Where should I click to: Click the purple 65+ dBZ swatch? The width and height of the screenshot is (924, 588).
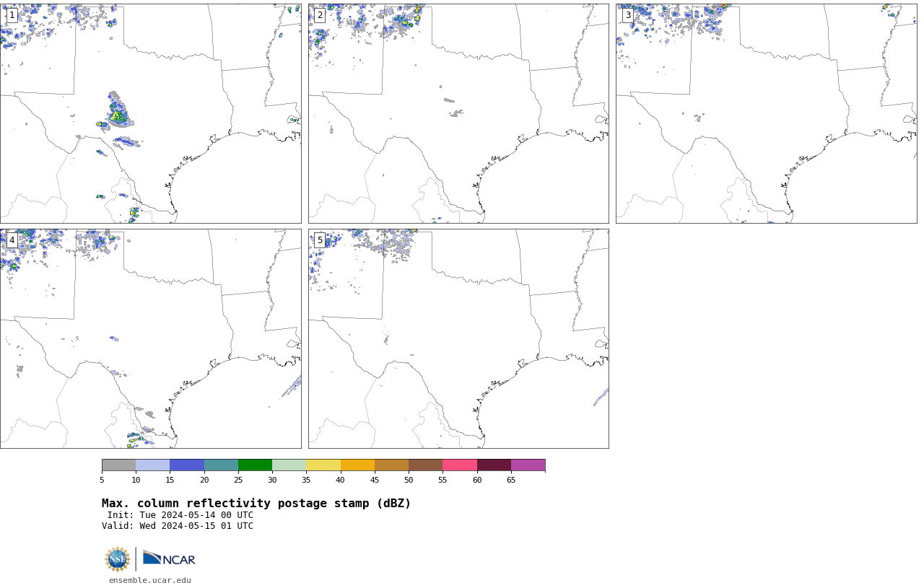528,465
